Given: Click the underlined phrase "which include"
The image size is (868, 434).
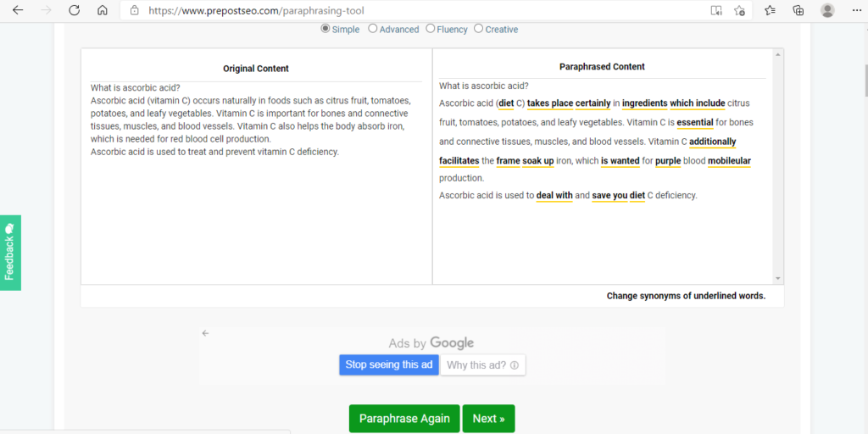Looking at the screenshot, I should click(698, 103).
